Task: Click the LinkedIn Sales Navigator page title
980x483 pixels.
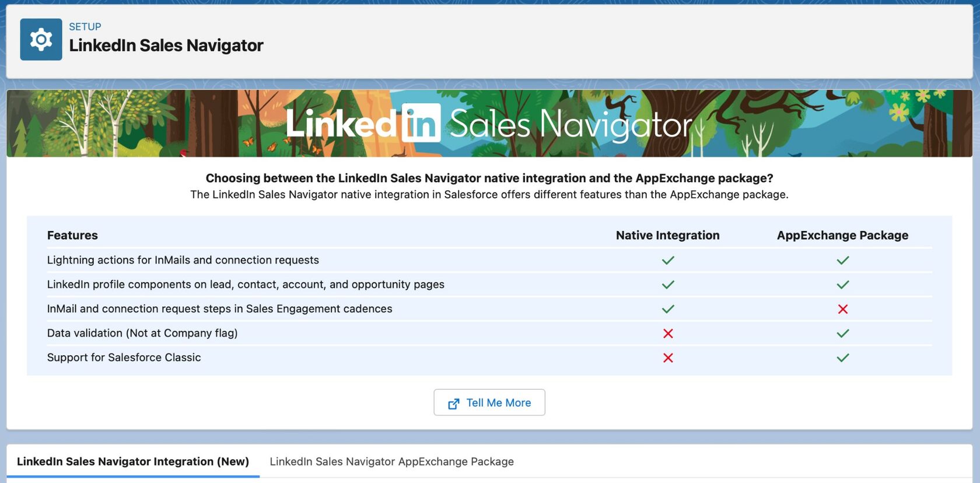Action: 166,45
